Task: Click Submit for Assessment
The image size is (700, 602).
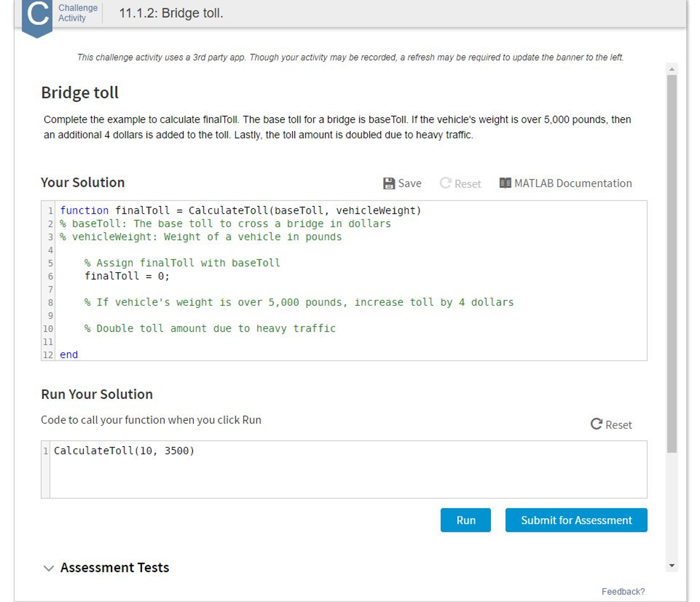Action: (x=576, y=520)
